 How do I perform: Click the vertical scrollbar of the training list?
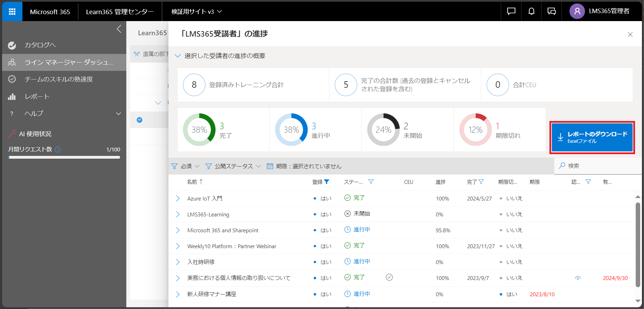[637, 245]
